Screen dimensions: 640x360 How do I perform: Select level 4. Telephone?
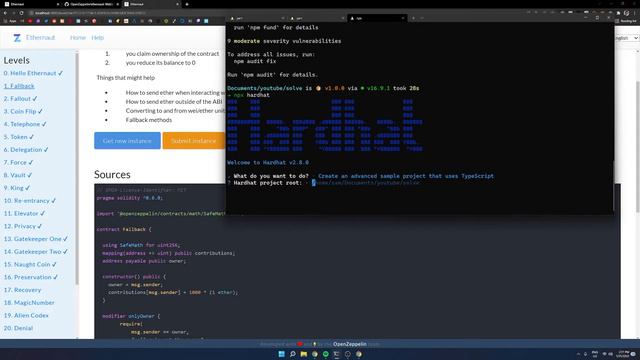tap(25, 124)
